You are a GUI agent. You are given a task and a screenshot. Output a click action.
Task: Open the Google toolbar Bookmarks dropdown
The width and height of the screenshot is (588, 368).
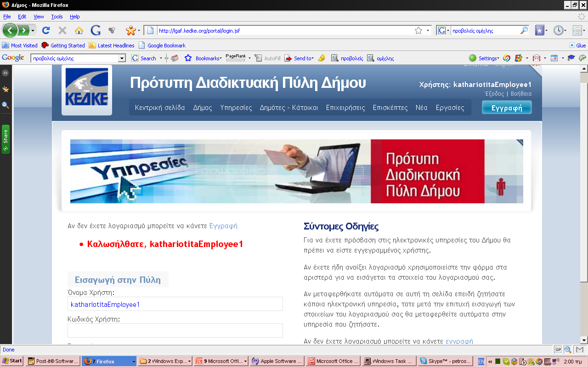[x=204, y=58]
